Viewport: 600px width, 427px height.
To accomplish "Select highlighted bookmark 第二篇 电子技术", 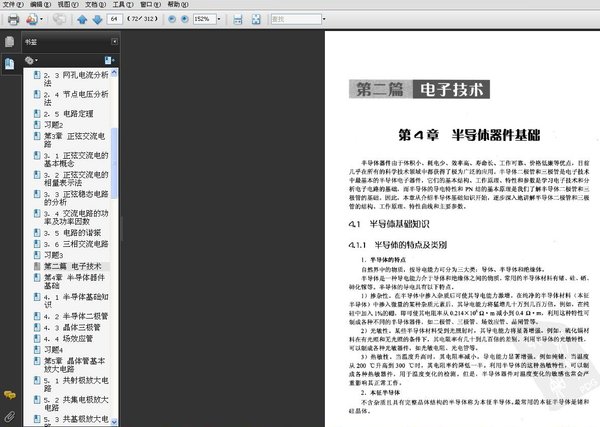I will [x=72, y=266].
